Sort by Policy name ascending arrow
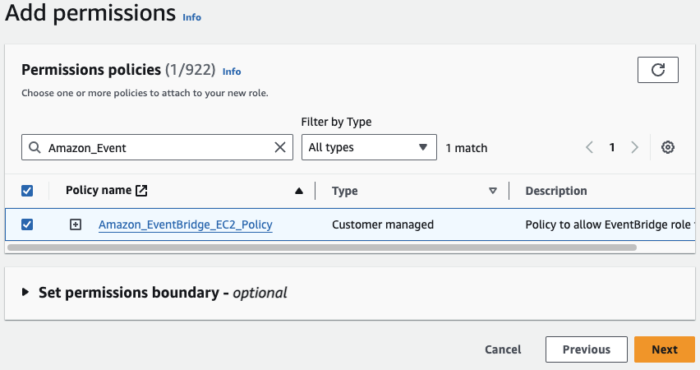 (x=299, y=191)
